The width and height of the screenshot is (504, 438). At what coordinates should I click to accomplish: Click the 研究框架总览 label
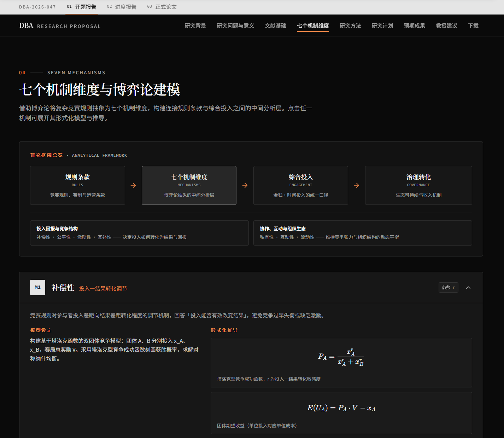coord(46,155)
